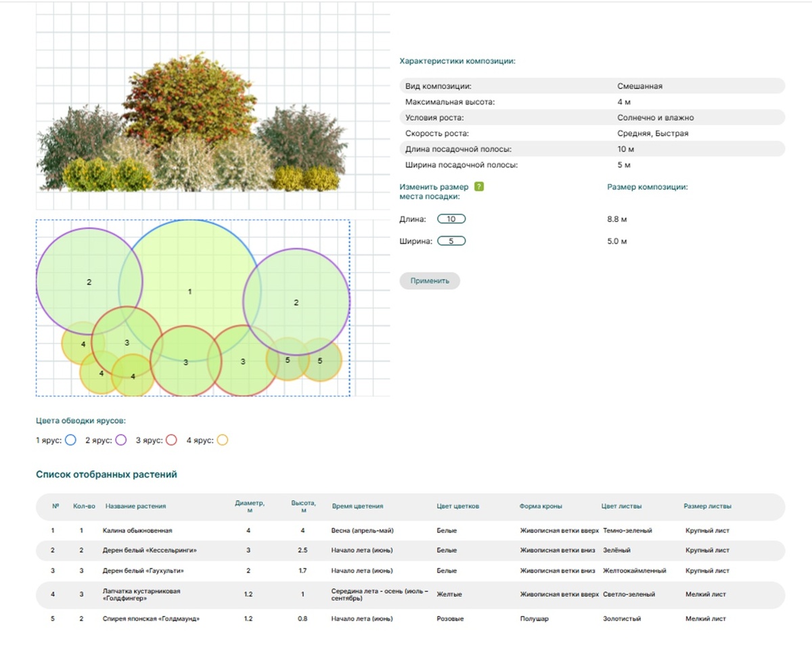812x660 pixels.
Task: Click the Золотистый leaf color cell
Action: click(622, 619)
